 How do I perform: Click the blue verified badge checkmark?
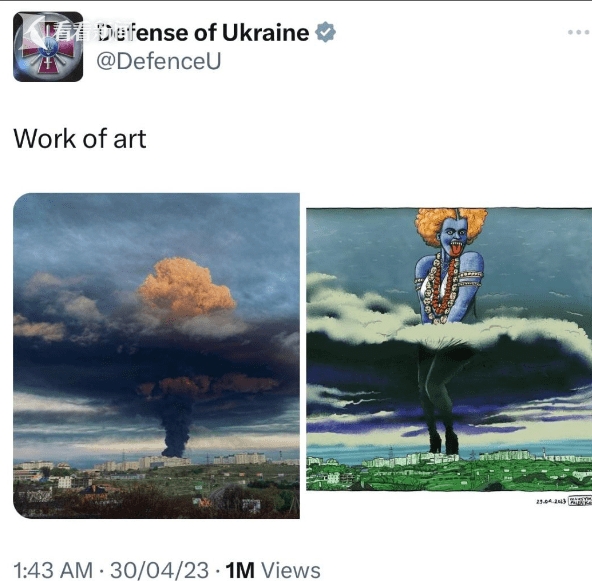pos(325,32)
